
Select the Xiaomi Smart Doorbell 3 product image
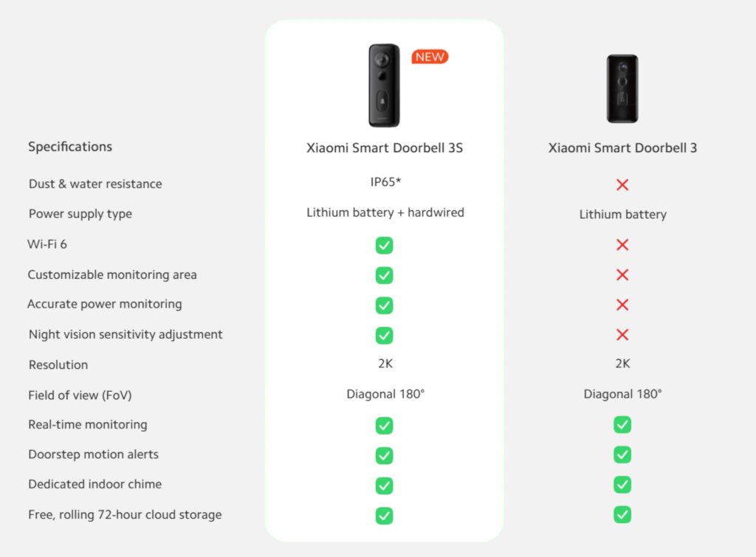pos(622,89)
